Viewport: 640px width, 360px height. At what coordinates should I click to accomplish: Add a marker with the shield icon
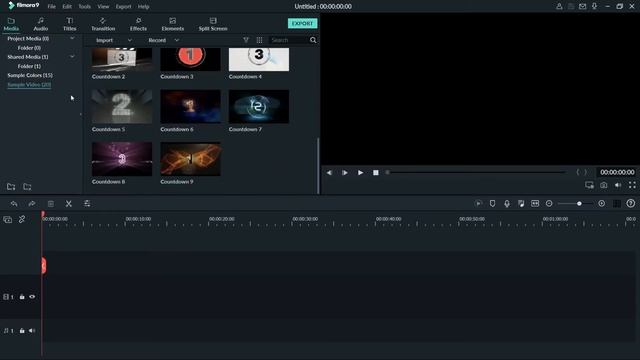(x=492, y=203)
